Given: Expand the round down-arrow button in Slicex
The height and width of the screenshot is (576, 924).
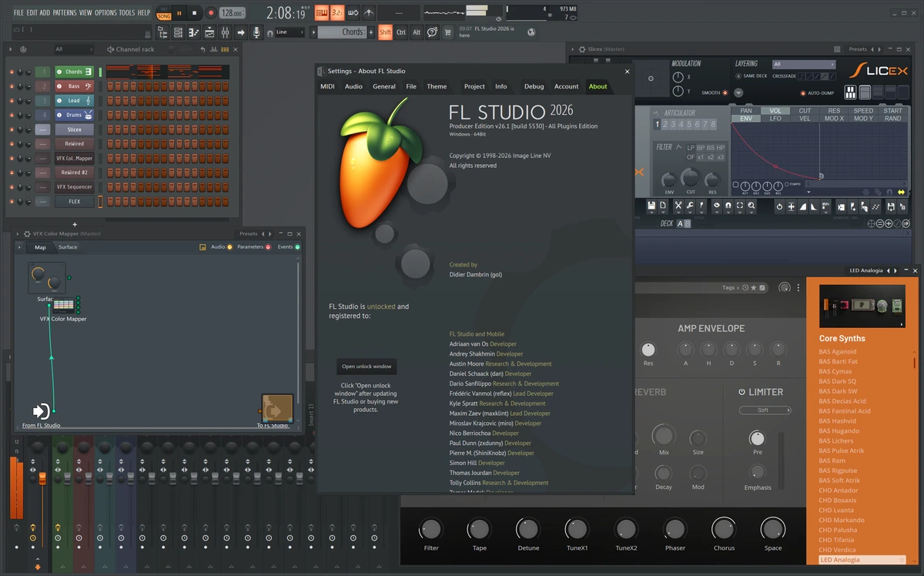Looking at the screenshot, I should 738,92.
